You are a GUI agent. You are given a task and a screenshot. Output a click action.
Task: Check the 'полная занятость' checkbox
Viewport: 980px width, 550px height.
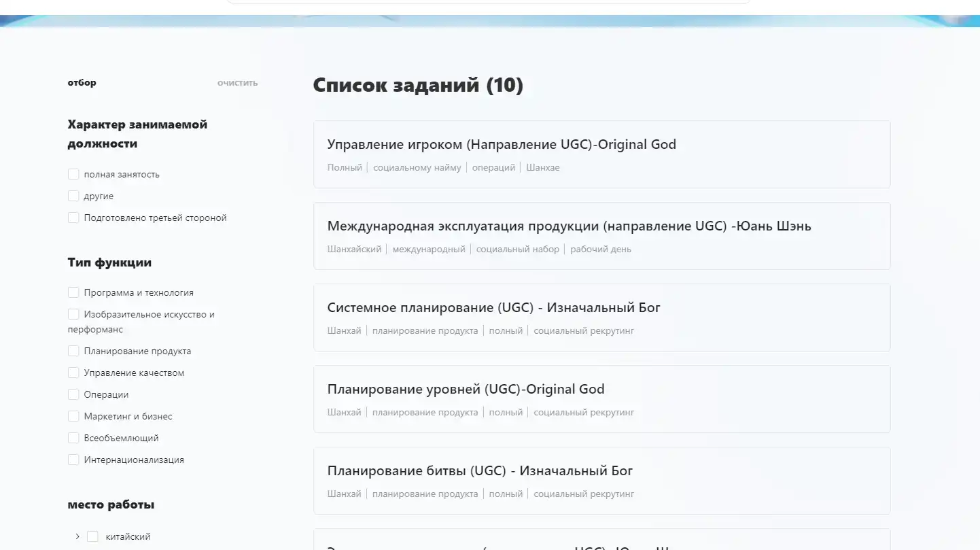click(x=73, y=175)
